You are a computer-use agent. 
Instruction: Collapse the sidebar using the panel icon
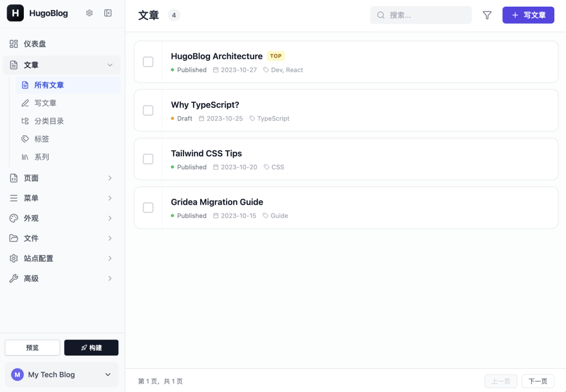(x=108, y=13)
